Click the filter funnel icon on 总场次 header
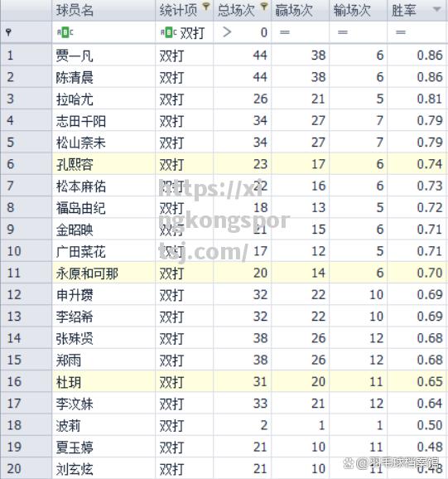Viewport: 448px width, 479px height. 265,6
